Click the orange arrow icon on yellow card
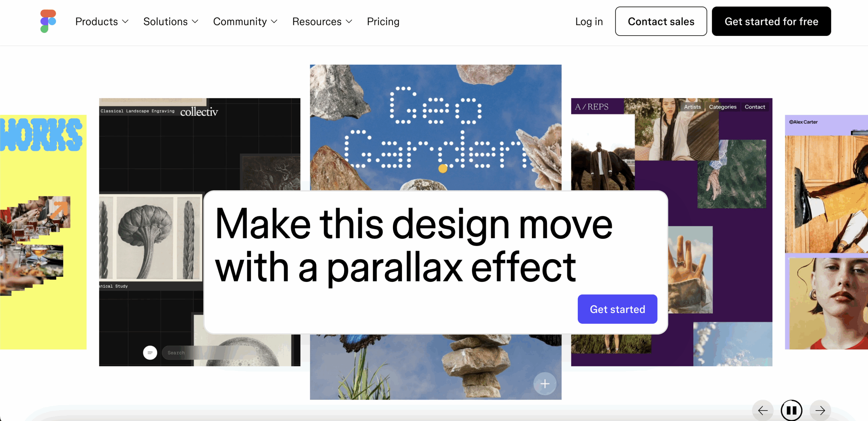The height and width of the screenshot is (421, 868). (60, 209)
